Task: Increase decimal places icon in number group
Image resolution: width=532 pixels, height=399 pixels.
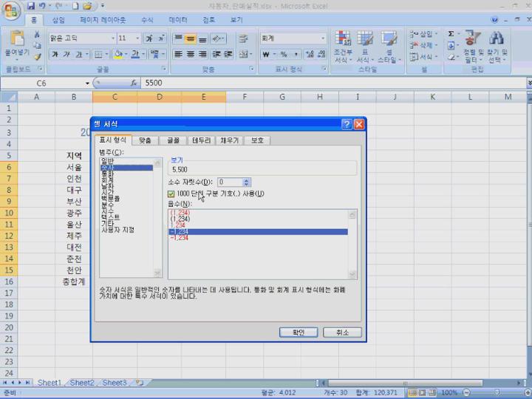Action: 310,54
